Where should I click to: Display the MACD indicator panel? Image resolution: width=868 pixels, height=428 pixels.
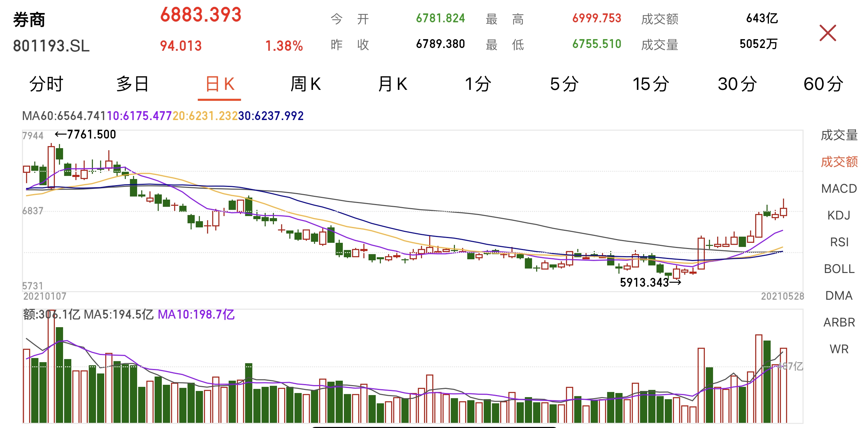[839, 189]
